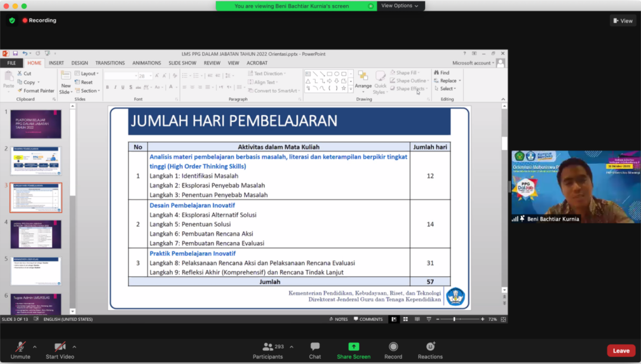Open the SLIDE SHOW ribbon tab

pyautogui.click(x=183, y=63)
